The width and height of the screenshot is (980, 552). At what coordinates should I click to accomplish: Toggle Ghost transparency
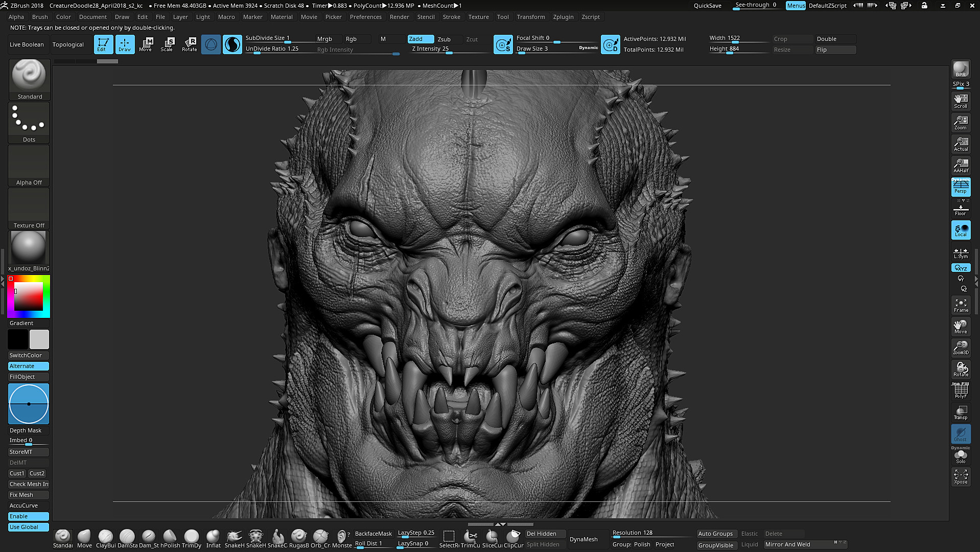961,434
